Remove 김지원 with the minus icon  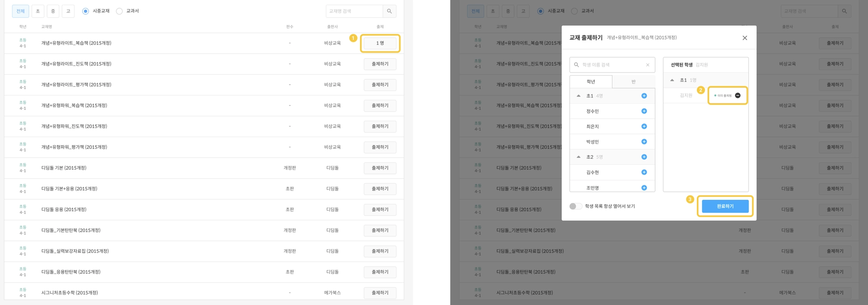point(737,95)
